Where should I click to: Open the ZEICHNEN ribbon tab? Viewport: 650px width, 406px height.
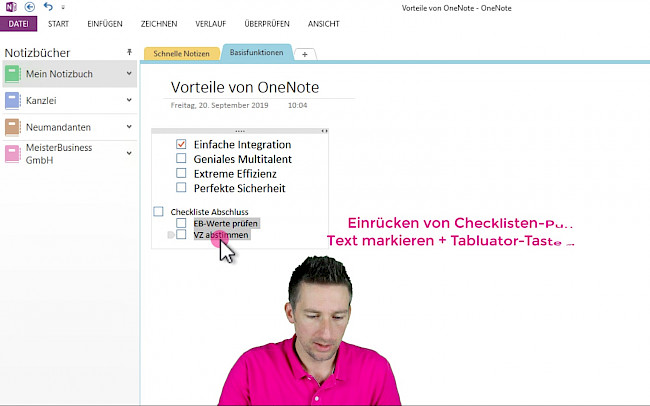(159, 24)
